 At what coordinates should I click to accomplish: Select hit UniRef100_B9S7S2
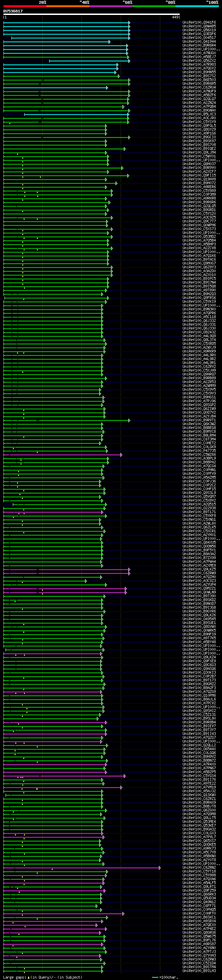[199, 76]
